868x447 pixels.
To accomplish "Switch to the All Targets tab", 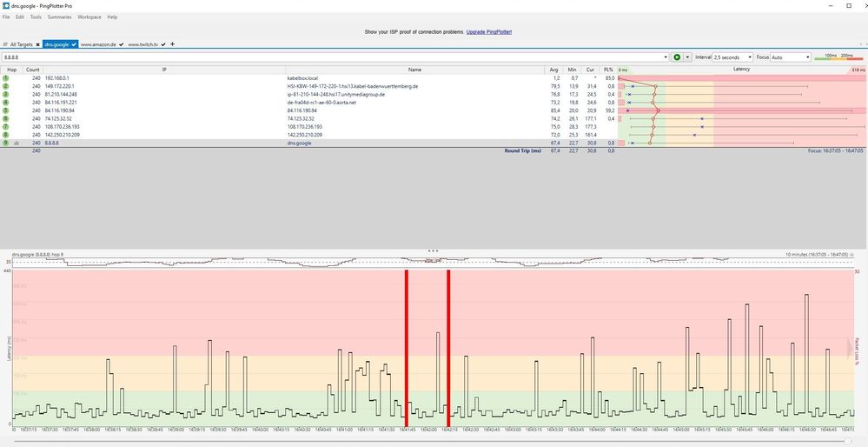I will [x=21, y=44].
